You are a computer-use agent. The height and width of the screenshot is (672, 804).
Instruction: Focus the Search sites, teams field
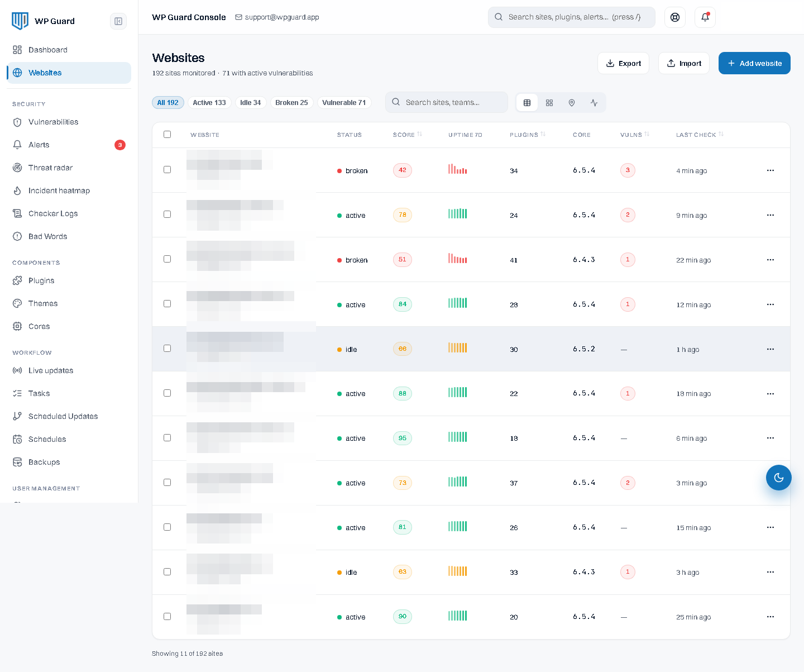pos(447,102)
